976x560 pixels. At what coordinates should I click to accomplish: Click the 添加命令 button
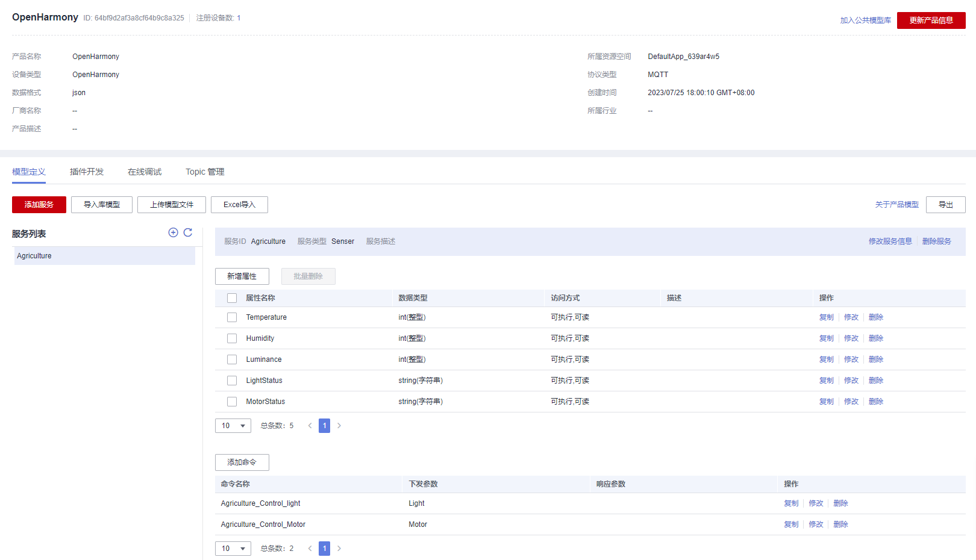point(242,462)
